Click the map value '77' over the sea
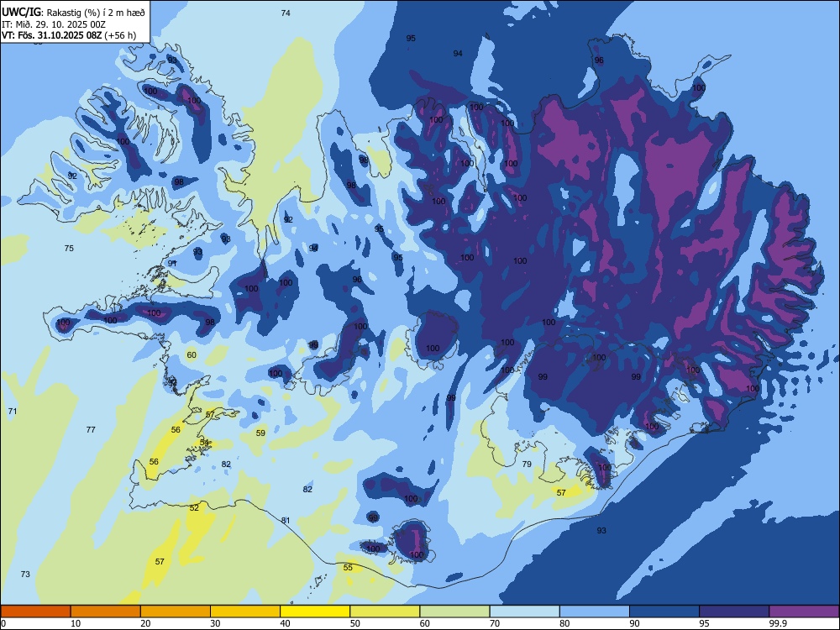This screenshot has height=630, width=840. tap(91, 429)
